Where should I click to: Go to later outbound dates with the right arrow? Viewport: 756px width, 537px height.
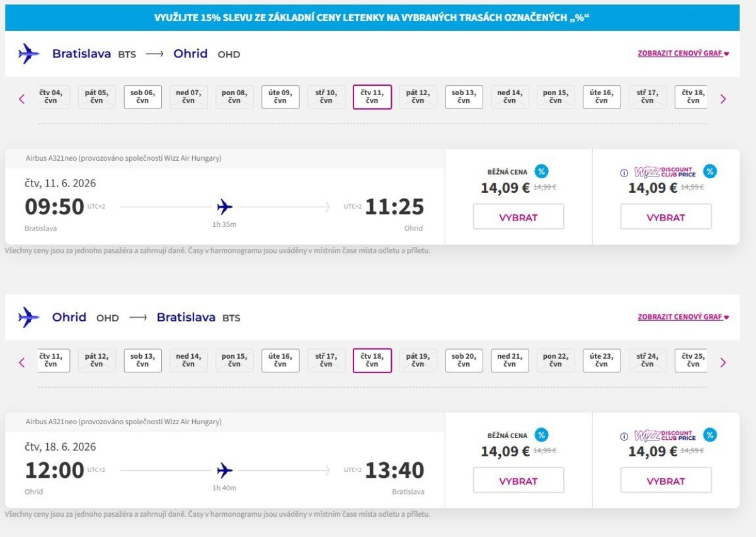(723, 98)
